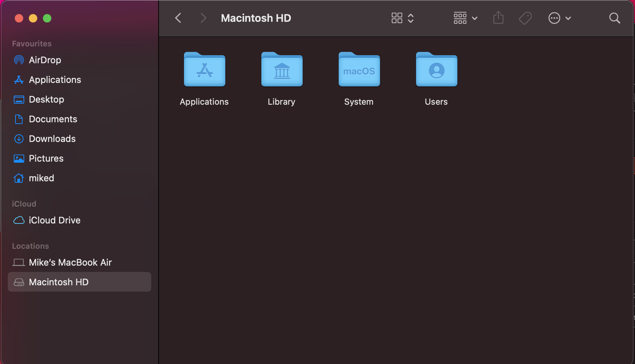Click the iCloud section header
The width and height of the screenshot is (635, 364).
pyautogui.click(x=24, y=204)
